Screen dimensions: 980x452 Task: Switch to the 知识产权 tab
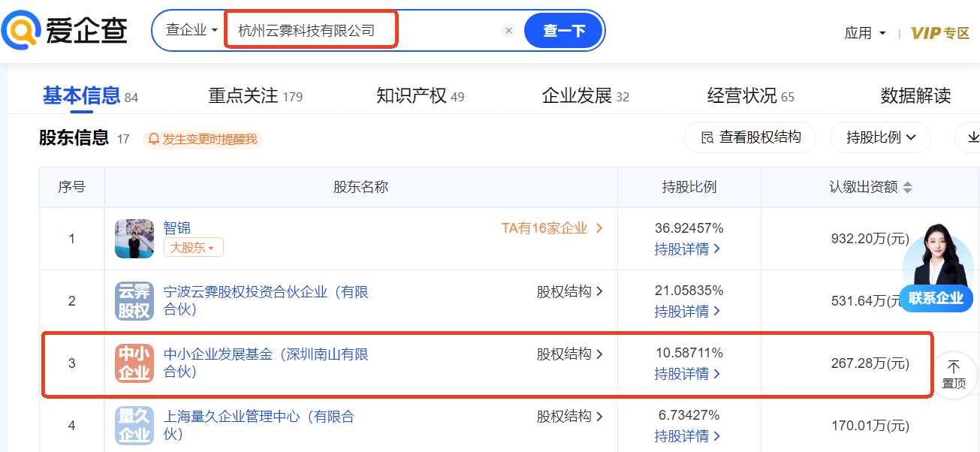click(x=421, y=96)
